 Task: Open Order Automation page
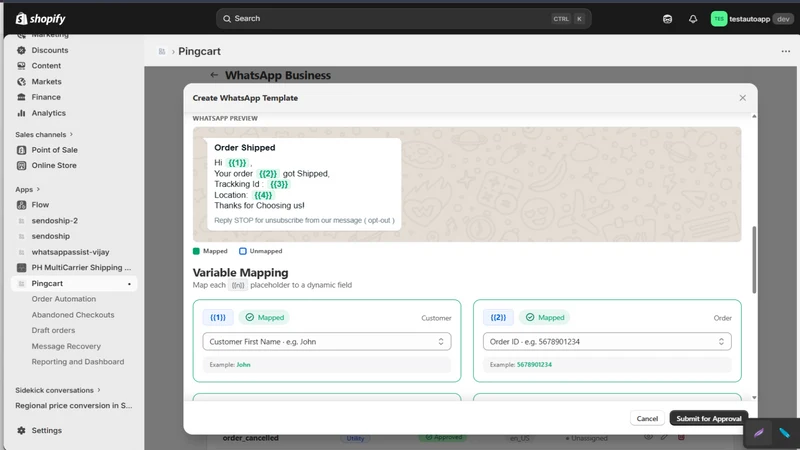(x=64, y=299)
